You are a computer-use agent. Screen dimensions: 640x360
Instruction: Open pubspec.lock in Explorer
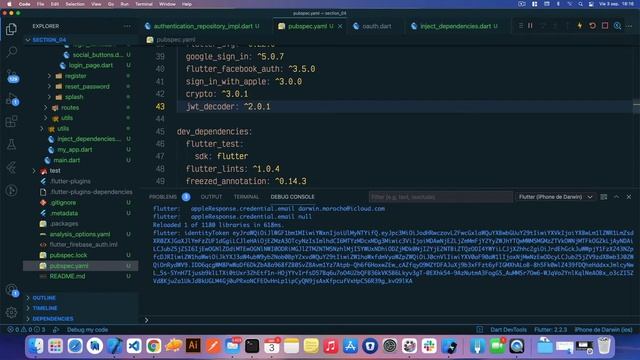click(68, 256)
